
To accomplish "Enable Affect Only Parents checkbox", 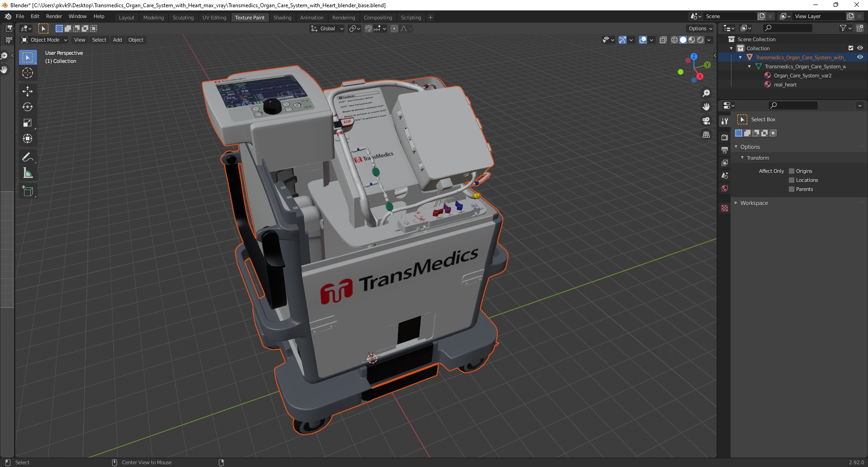I will (x=792, y=189).
